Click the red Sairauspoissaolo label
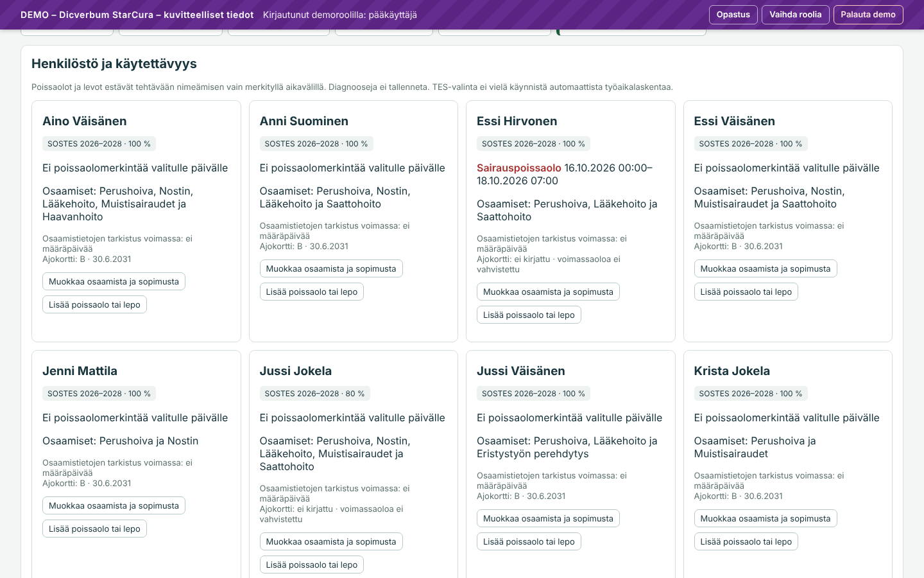Image resolution: width=924 pixels, height=578 pixels. [x=519, y=168]
